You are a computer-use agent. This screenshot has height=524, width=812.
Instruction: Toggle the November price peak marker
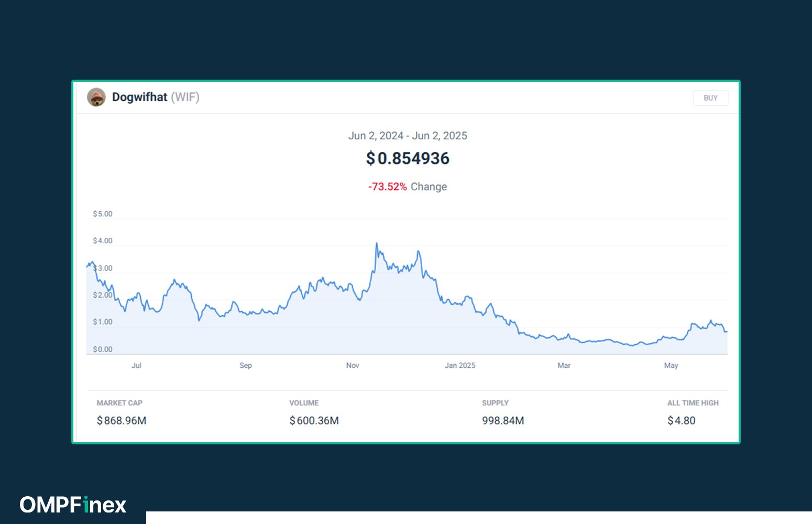(x=377, y=242)
